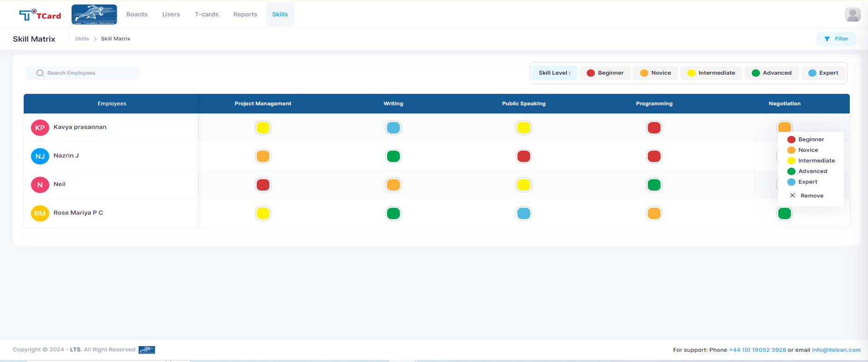Pick Intermediate from the skill level popup
The image size is (868, 362).
tap(816, 161)
